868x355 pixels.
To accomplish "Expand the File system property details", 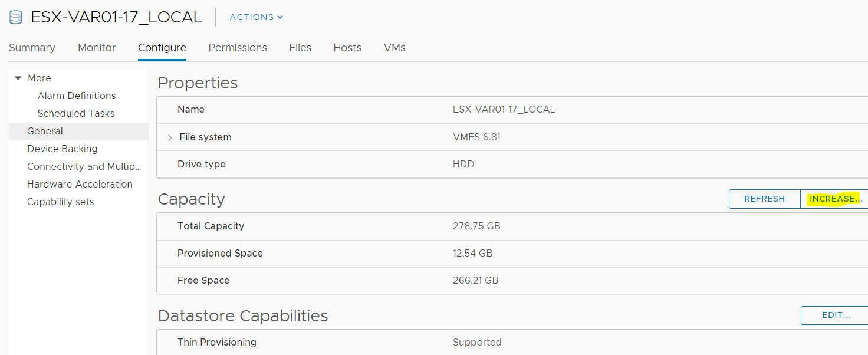I will pyautogui.click(x=170, y=136).
